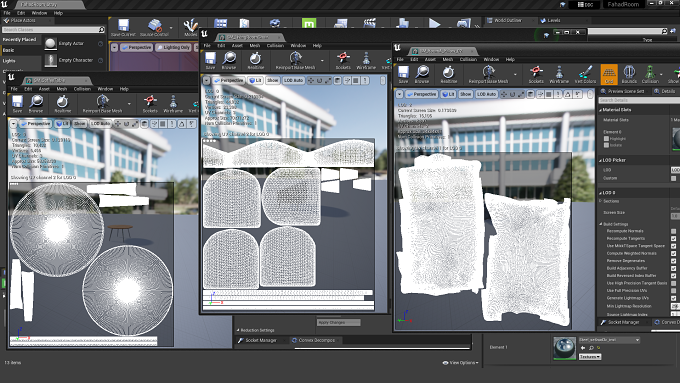Image resolution: width=680 pixels, height=383 pixels.
Task: Click the Apply Changes button
Action: (x=338, y=323)
